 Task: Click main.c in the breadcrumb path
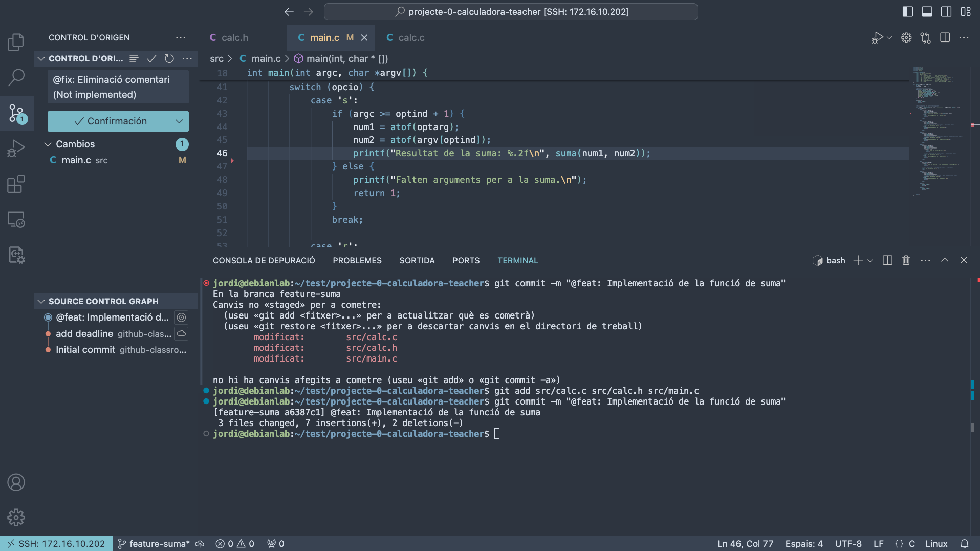pyautogui.click(x=266, y=58)
